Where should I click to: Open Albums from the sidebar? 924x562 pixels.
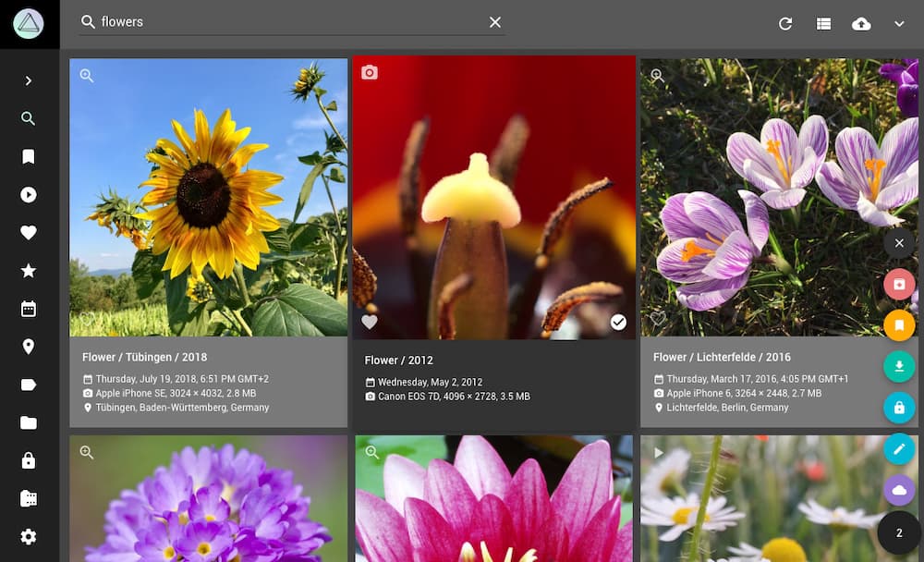point(28,156)
